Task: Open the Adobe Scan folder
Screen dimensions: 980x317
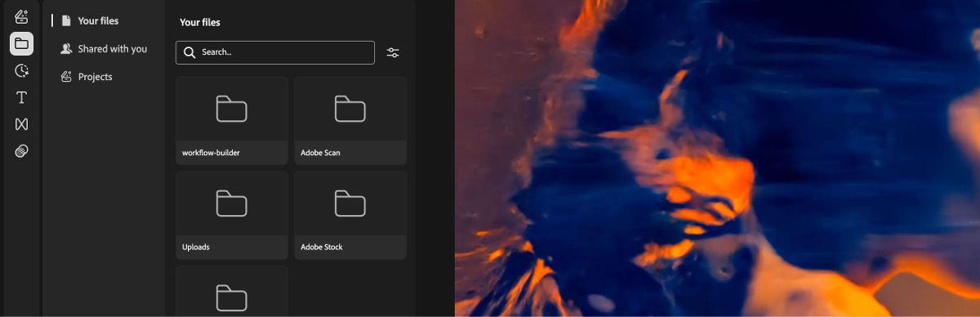Action: 350,121
